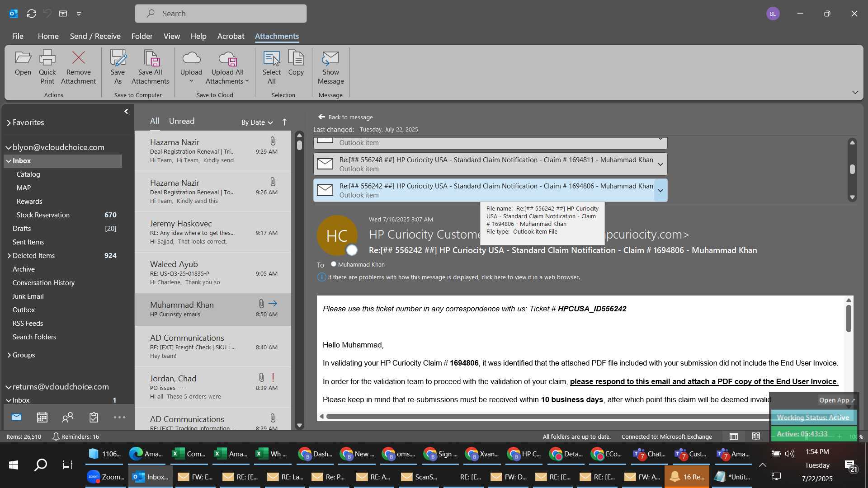The image size is (868, 488).
Task: Open Windows taskbar Search
Action: coord(41,465)
